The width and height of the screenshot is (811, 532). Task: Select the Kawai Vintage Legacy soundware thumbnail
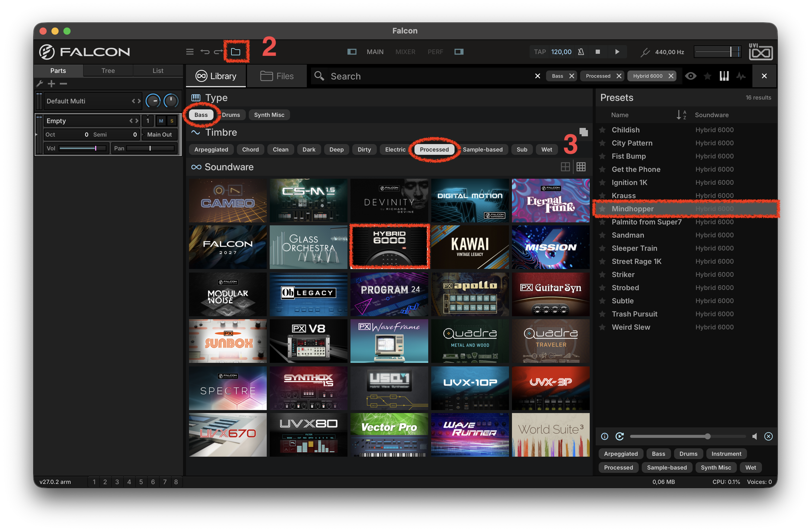coord(470,247)
